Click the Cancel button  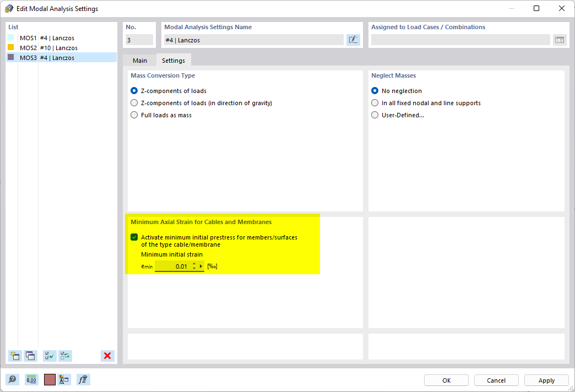pyautogui.click(x=496, y=380)
